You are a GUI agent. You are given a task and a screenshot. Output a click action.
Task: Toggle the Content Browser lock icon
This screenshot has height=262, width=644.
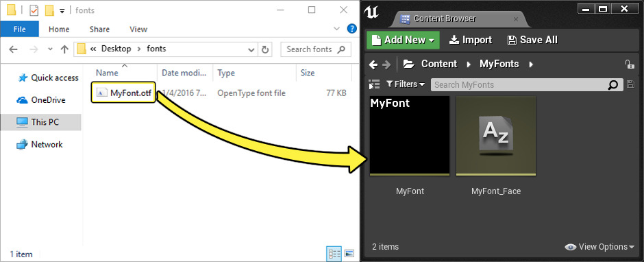point(629,64)
